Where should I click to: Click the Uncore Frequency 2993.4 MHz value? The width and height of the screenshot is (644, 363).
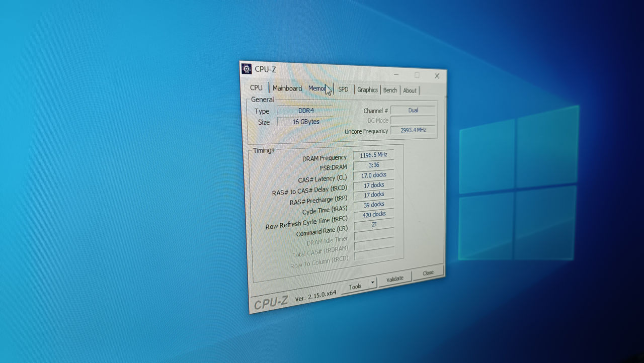pyautogui.click(x=413, y=130)
